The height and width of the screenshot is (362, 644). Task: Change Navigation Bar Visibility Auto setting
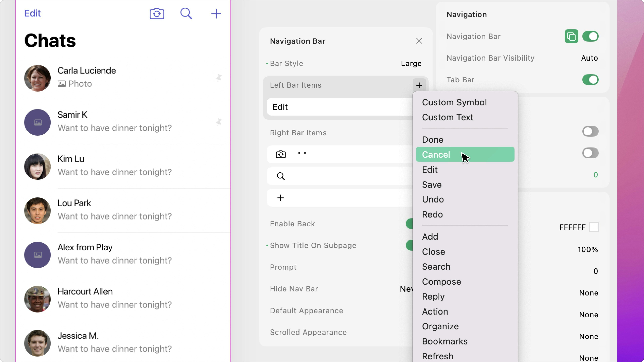589,58
